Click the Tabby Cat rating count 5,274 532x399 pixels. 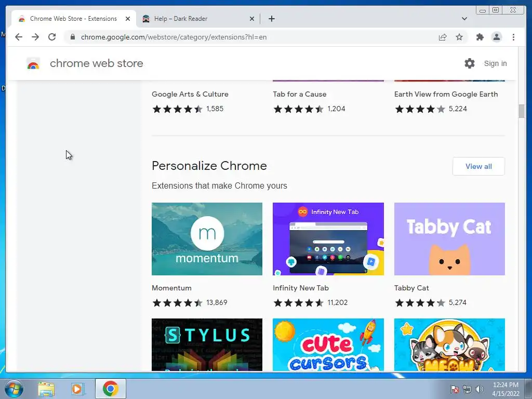[458, 302]
